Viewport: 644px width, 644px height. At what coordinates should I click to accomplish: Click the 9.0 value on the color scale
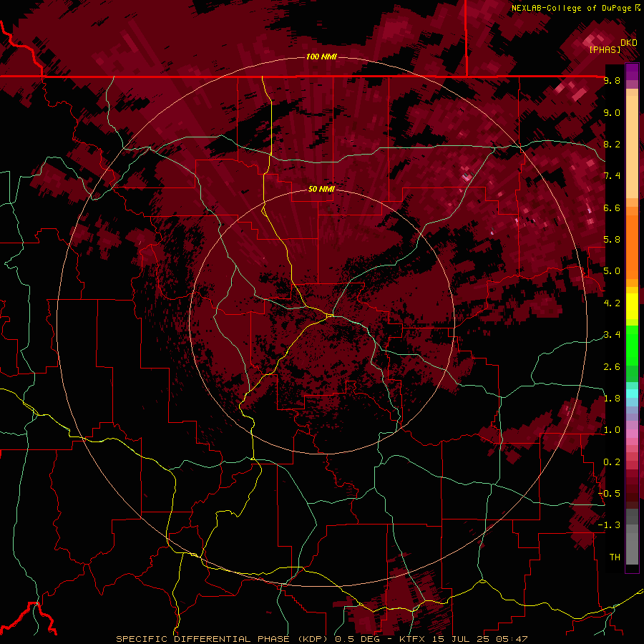612,112
